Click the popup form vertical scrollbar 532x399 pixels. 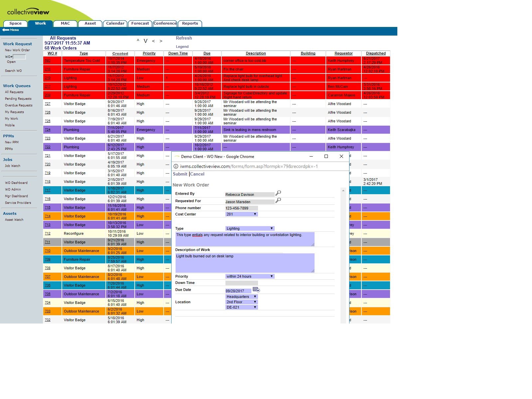point(343,255)
